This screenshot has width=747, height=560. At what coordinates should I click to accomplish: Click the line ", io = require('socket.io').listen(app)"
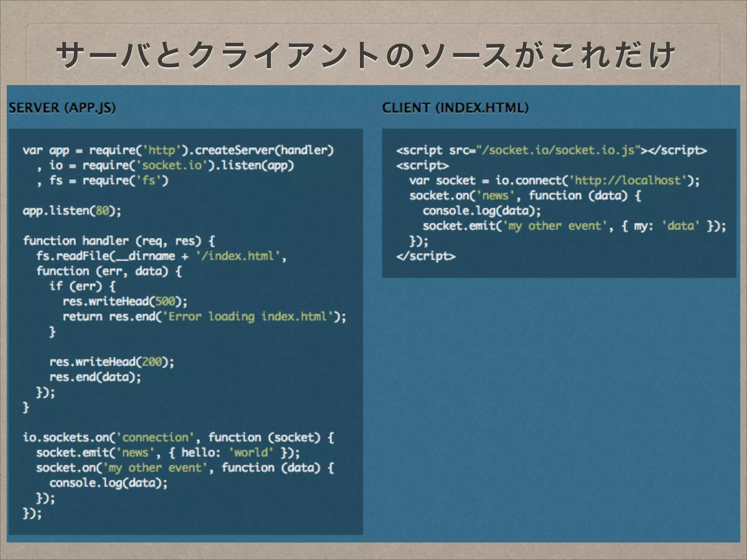(x=165, y=166)
